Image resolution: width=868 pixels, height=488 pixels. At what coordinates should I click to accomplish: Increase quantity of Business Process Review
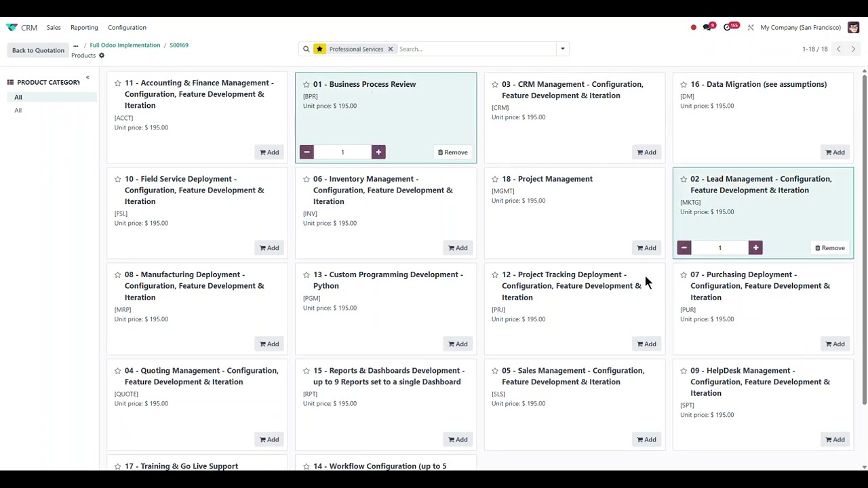point(378,152)
